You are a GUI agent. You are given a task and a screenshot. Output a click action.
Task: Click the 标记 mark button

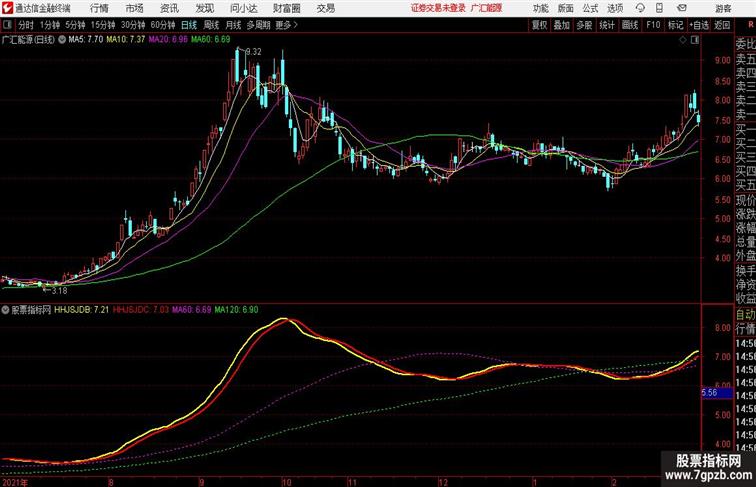point(675,25)
